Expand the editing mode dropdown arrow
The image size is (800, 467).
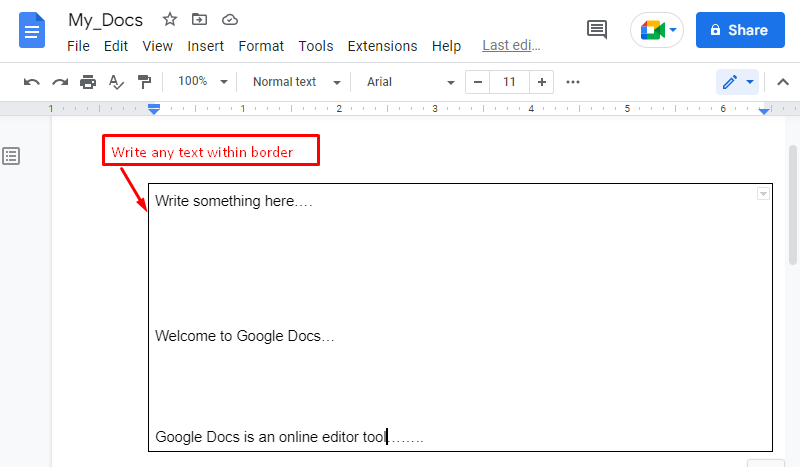(x=750, y=82)
